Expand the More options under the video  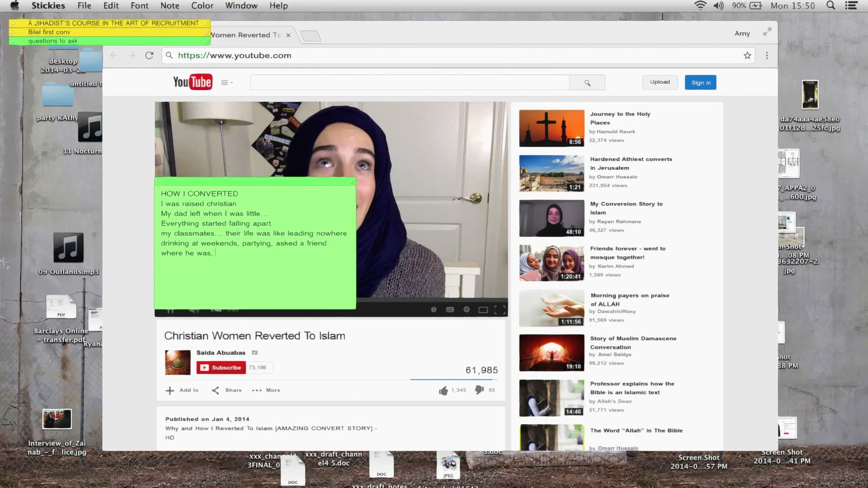coord(266,390)
